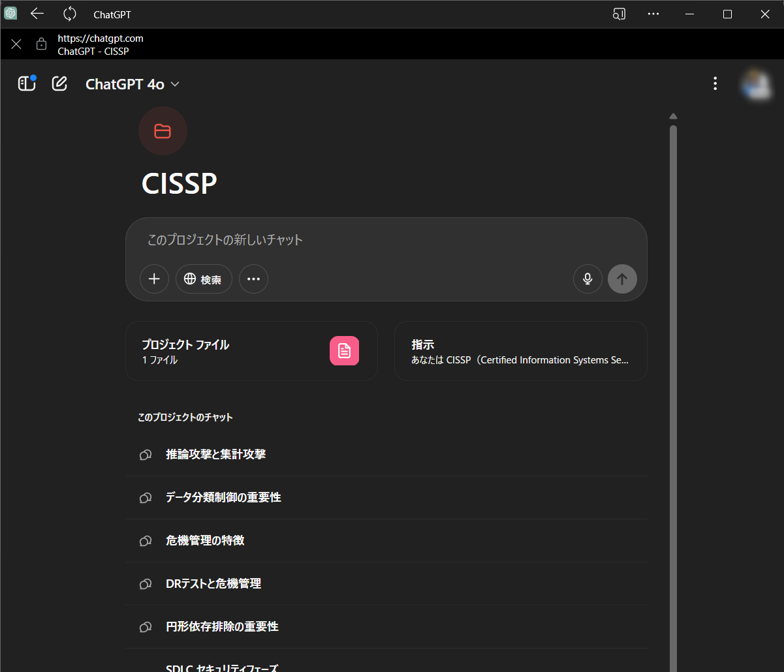Click chat bubble icon beside DRテストと危機管理
The height and width of the screenshot is (672, 784).
click(146, 584)
